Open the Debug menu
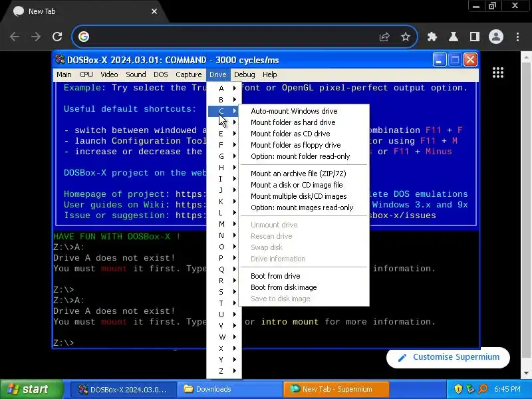Viewport: 532px width, 399px height. [x=244, y=74]
